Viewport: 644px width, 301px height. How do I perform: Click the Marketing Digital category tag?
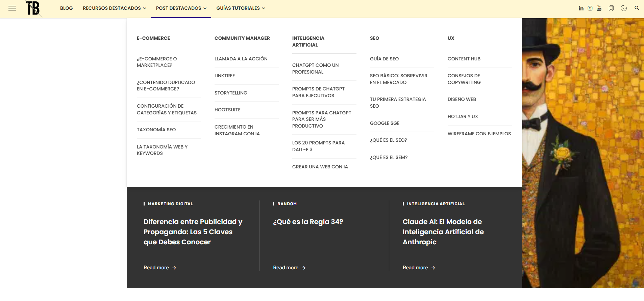click(170, 204)
